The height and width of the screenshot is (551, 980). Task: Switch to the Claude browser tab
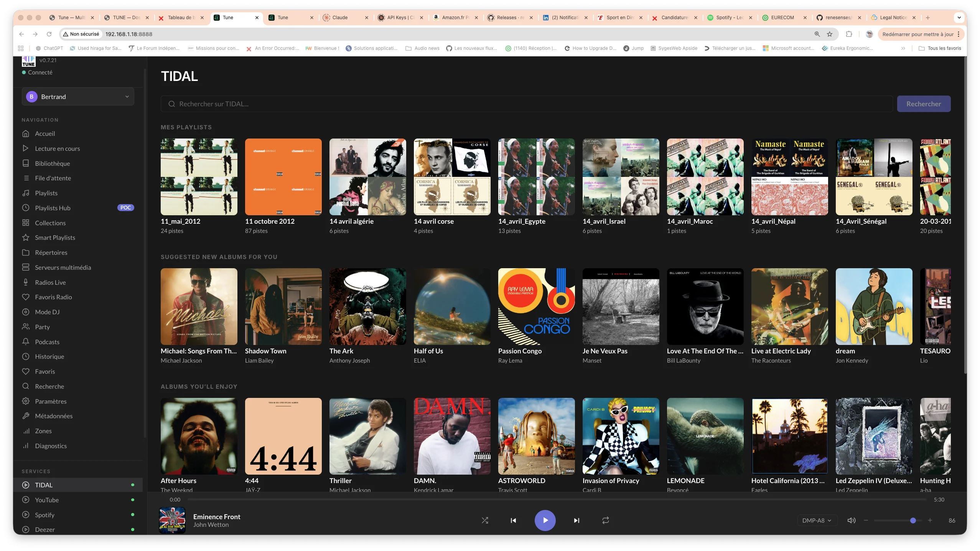click(345, 18)
